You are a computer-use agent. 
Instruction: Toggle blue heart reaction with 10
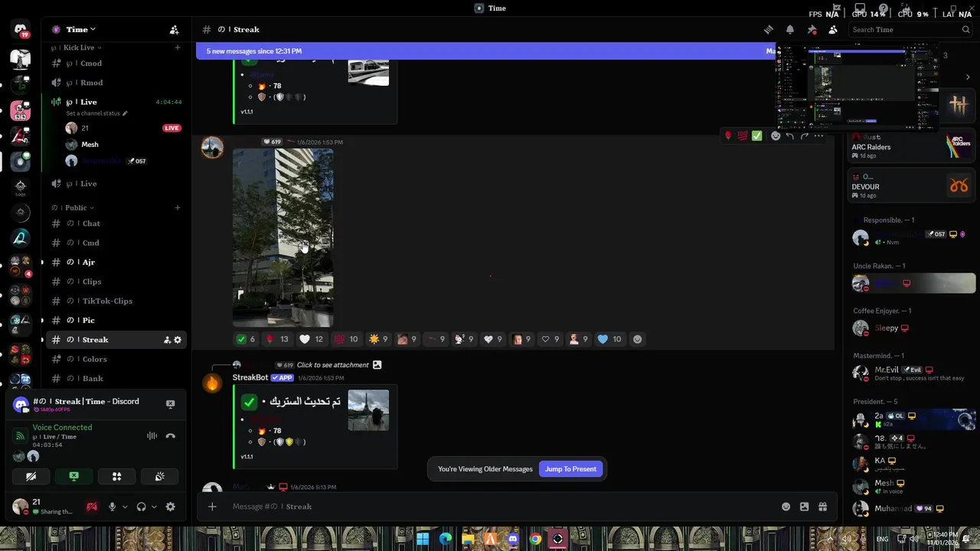(609, 339)
